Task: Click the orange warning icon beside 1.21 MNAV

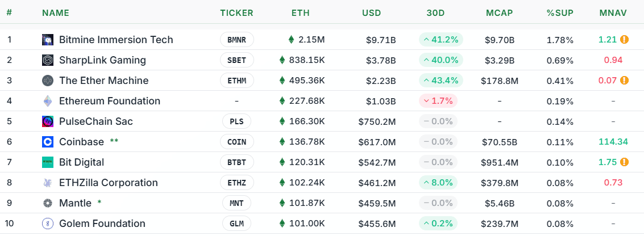Action: pyautogui.click(x=624, y=40)
